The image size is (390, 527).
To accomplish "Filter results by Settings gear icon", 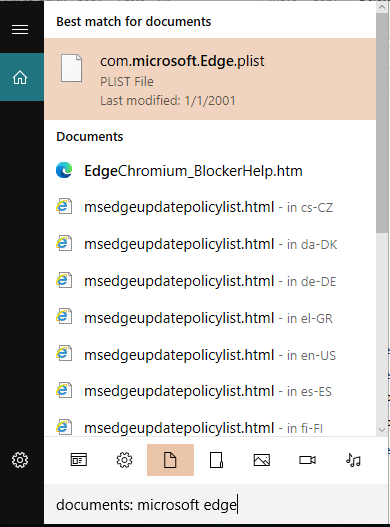I will [124, 460].
